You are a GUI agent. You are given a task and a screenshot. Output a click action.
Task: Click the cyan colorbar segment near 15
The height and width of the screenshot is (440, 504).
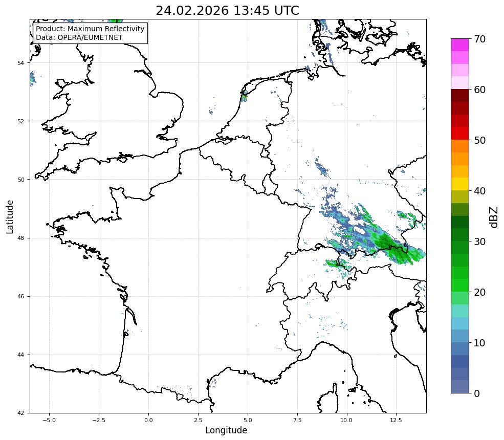click(460, 323)
